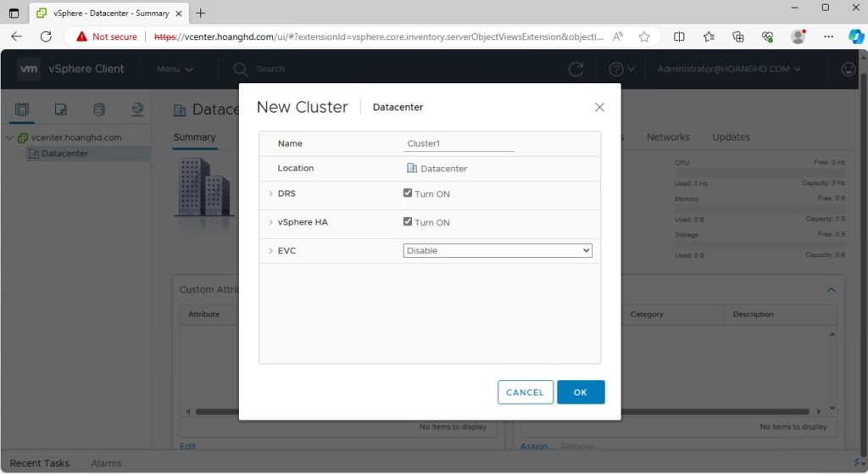Open the VMs and Templates inventory view
Image resolution: width=868 pixels, height=474 pixels.
pyautogui.click(x=61, y=109)
